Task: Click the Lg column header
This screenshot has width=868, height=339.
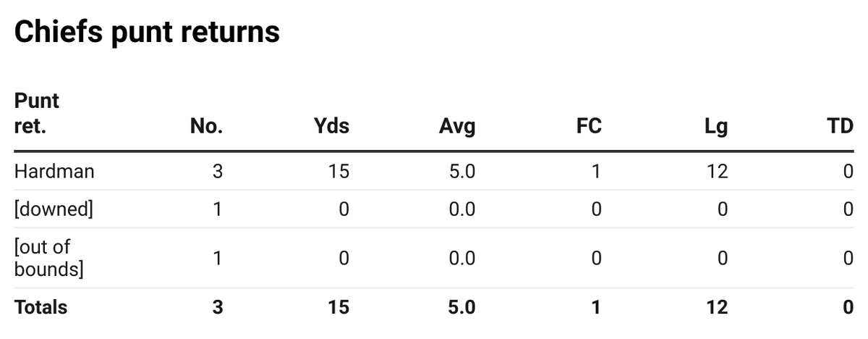Action: pos(718,127)
